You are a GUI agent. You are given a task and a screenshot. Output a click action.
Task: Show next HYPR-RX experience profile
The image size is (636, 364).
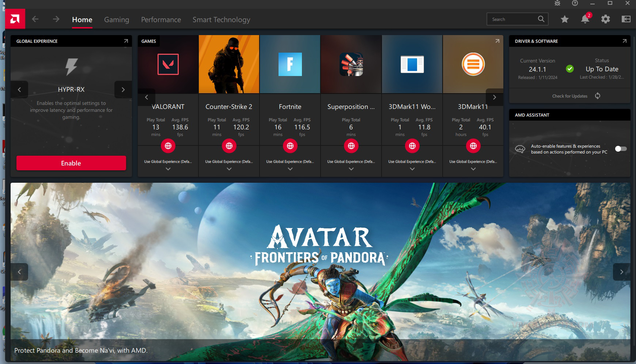[x=123, y=90]
